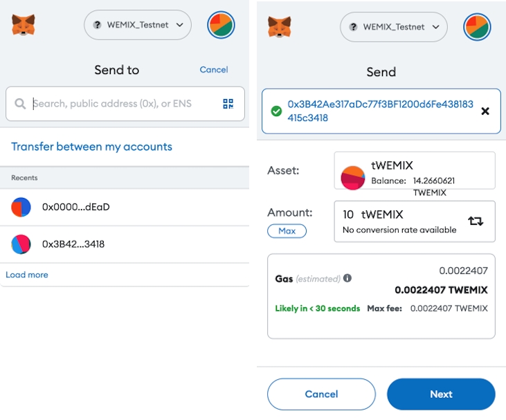The width and height of the screenshot is (506, 420).
Task: Click Load more under Recents
Action: point(27,275)
